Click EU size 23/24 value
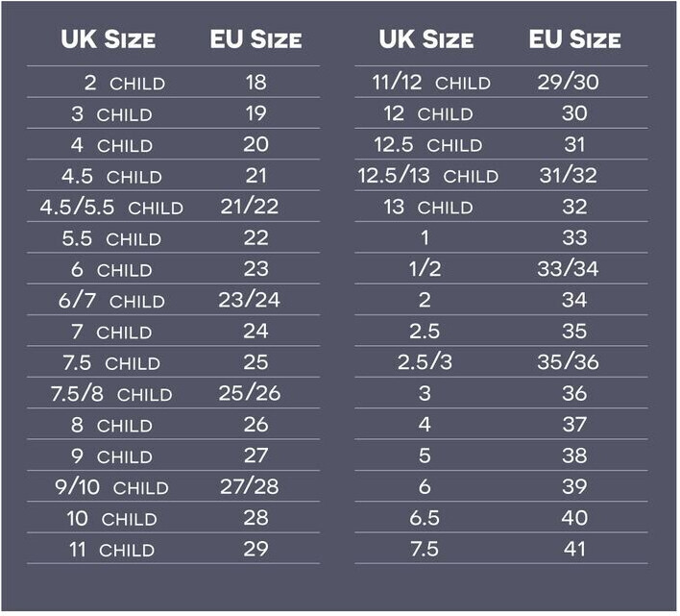 tap(249, 301)
